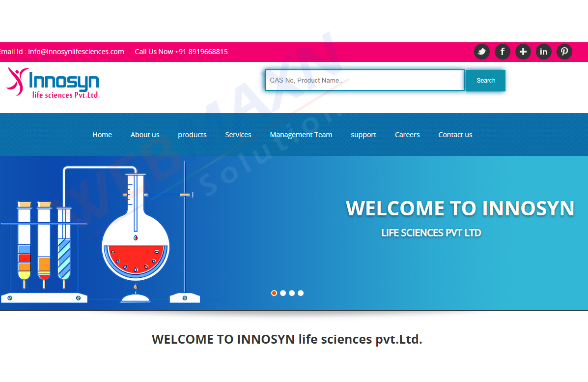This screenshot has height=382, width=588.
Task: Click the WELCOME TO INNOSYN banner heading
Action: (460, 208)
